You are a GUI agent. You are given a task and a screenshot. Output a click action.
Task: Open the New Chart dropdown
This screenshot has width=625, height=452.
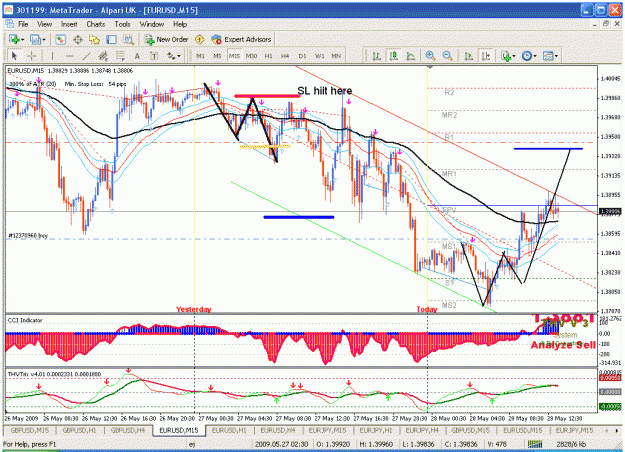point(16,39)
